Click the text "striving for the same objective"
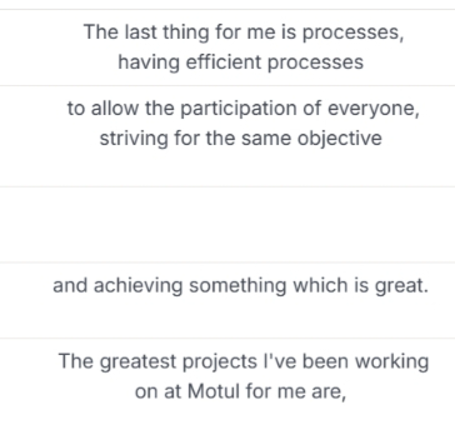Screen dimensions: 455x437 point(241,138)
